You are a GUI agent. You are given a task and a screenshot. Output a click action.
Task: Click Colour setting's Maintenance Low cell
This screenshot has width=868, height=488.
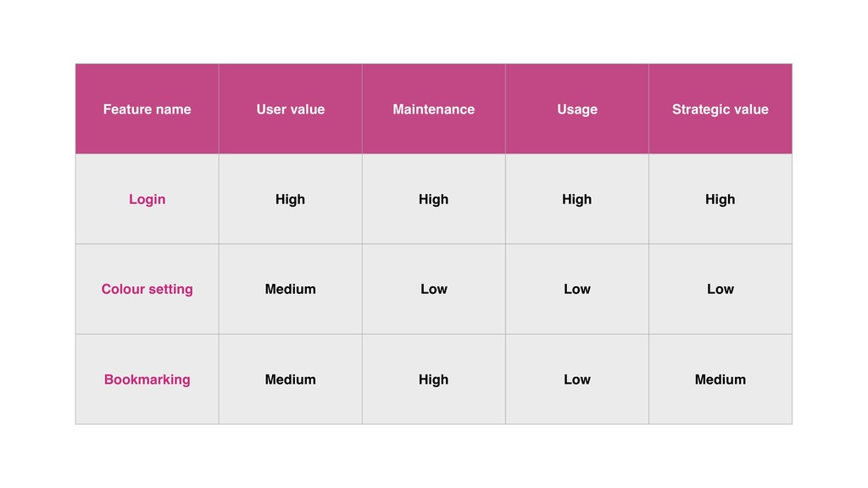433,289
